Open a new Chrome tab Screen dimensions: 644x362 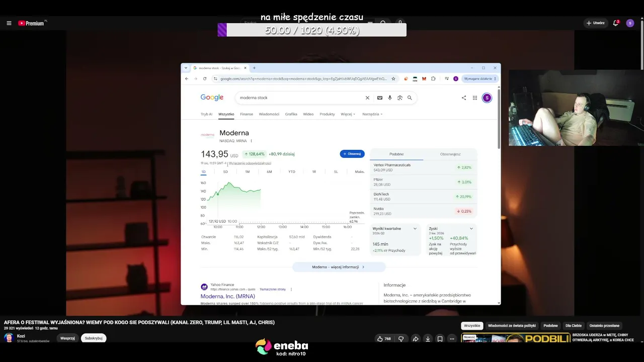pos(254,68)
